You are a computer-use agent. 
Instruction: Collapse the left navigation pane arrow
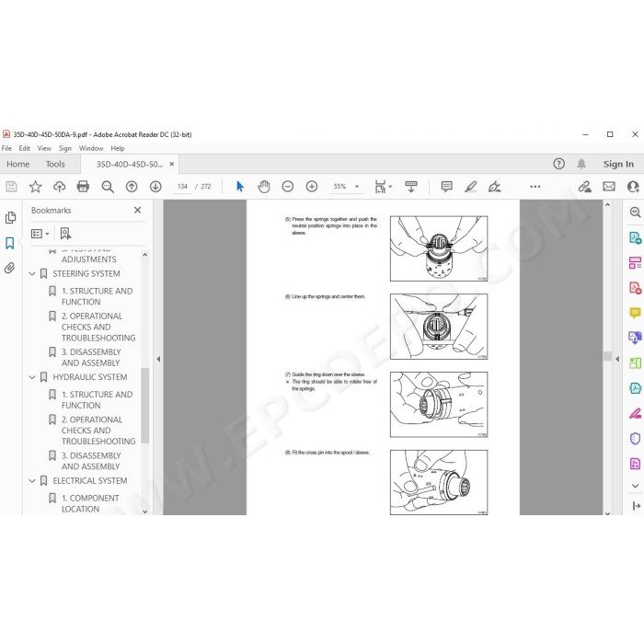(x=158, y=359)
